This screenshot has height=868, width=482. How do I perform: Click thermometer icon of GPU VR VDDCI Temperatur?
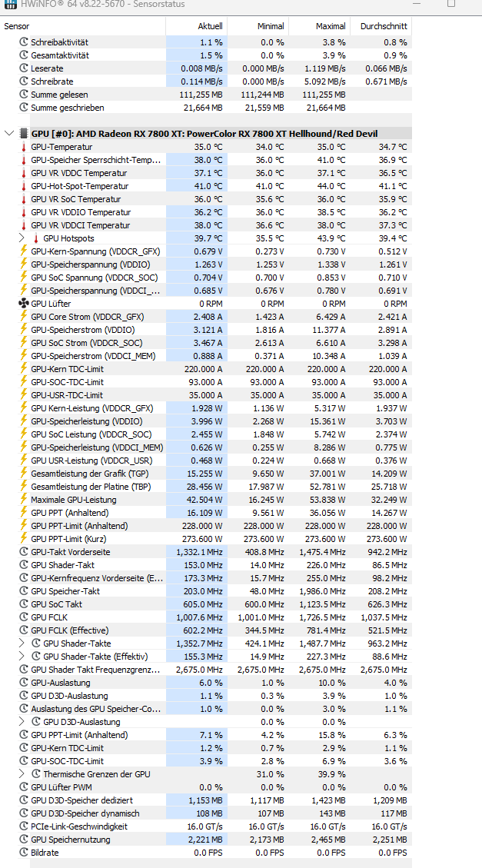click(24, 225)
